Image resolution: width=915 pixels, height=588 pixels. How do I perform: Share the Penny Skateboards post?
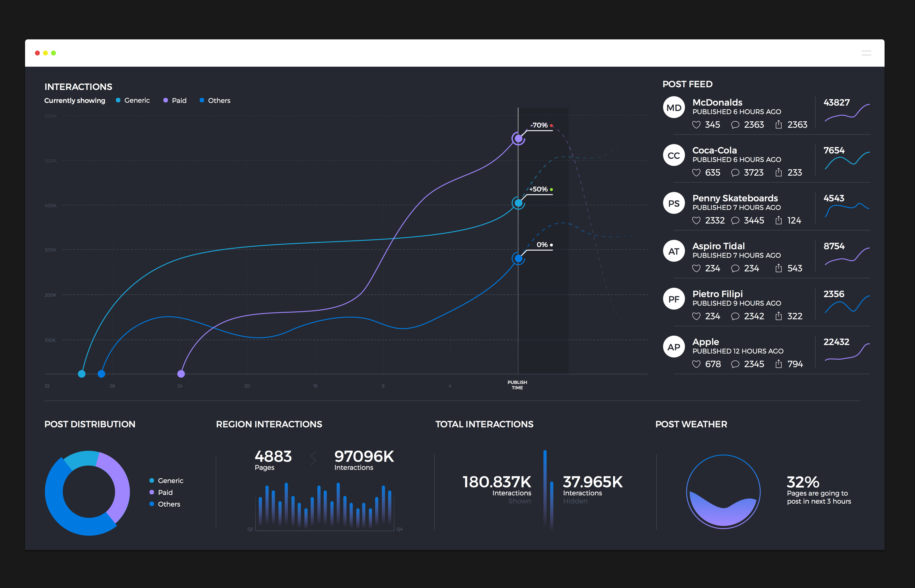click(x=778, y=220)
